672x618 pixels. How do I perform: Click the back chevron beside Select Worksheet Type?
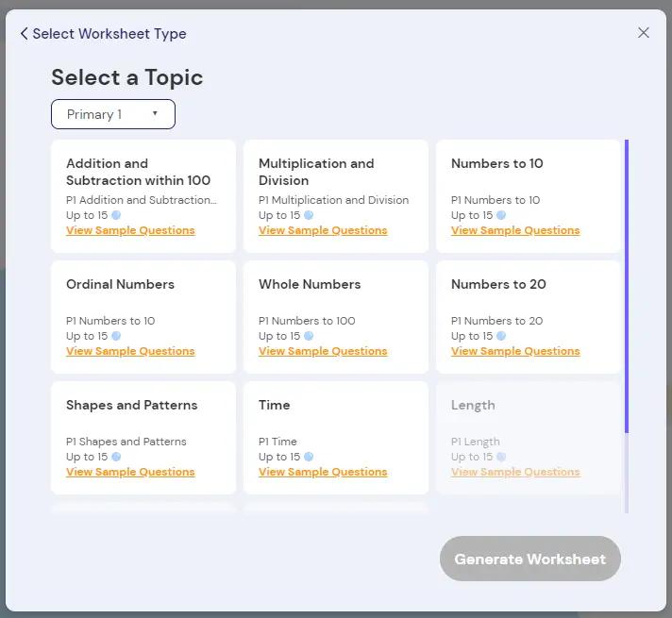pyautogui.click(x=25, y=33)
